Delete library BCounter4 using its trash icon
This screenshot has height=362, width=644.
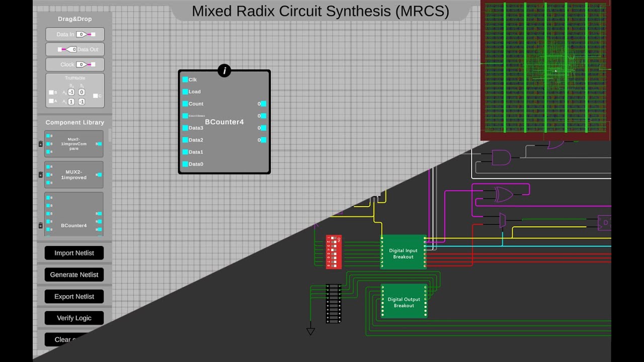(x=41, y=226)
